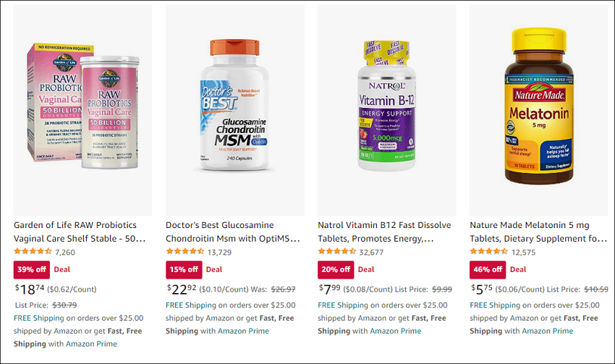Open star rating for Natrol Vitamin B12
This screenshot has height=364, width=615.
click(x=336, y=251)
